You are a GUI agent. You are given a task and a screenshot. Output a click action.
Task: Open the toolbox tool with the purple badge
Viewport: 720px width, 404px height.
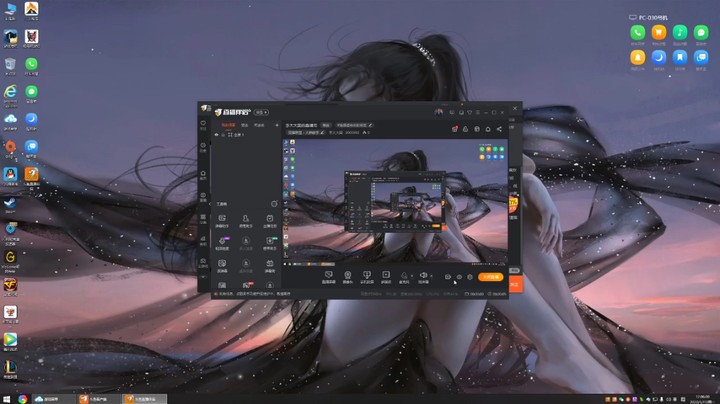tap(222, 243)
